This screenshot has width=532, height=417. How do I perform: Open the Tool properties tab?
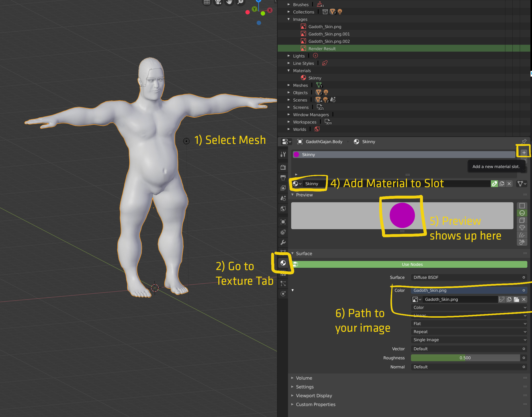(x=283, y=154)
